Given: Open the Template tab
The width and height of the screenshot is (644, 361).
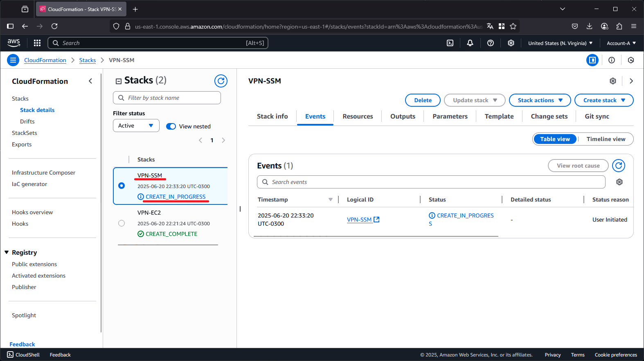Looking at the screenshot, I should pos(499,116).
